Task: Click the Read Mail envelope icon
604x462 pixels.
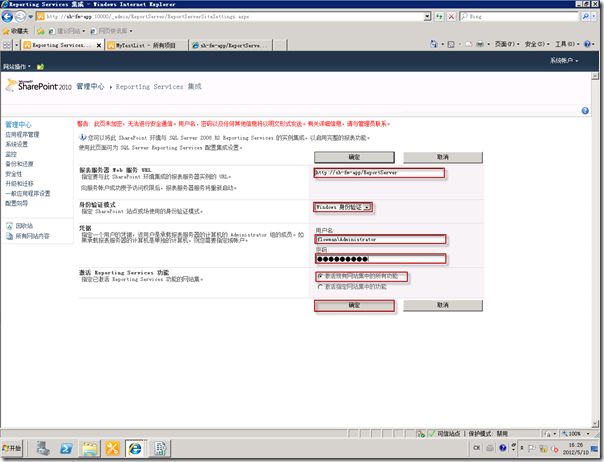Action: coord(469,44)
